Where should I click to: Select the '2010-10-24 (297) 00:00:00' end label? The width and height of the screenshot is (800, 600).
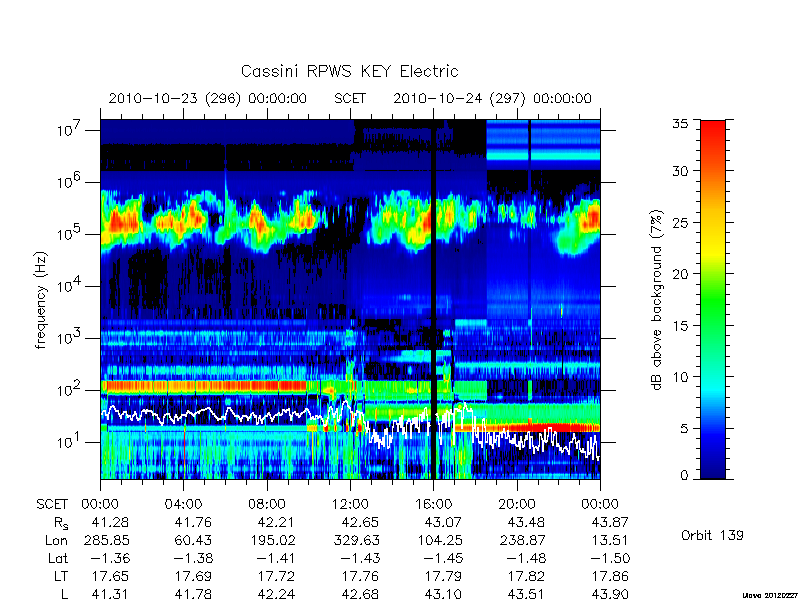pyautogui.click(x=492, y=98)
